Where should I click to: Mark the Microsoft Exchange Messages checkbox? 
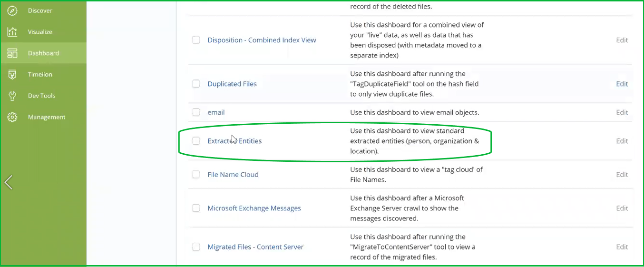click(196, 208)
